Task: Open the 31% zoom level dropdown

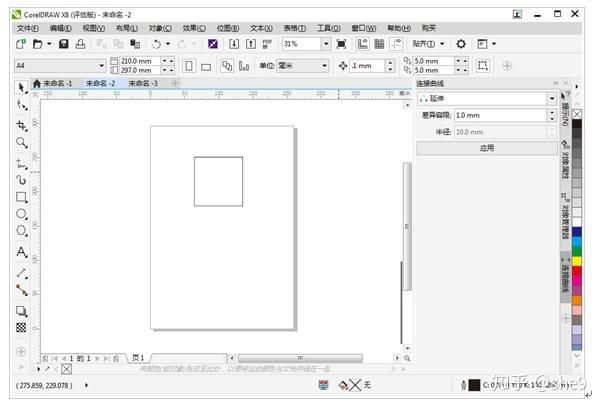Action: 326,44
